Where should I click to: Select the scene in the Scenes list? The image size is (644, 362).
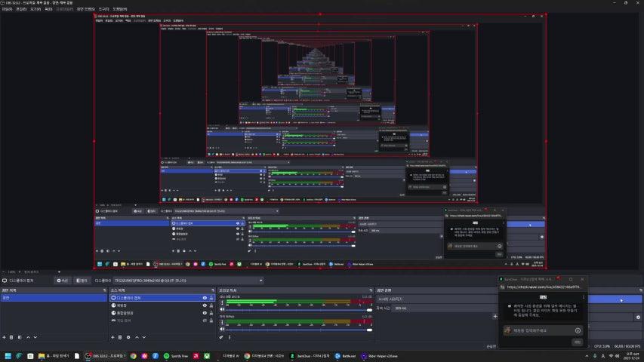click(x=54, y=298)
